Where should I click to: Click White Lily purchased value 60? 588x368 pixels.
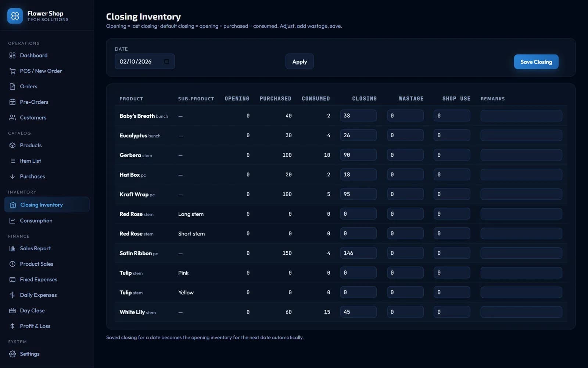[288, 312]
